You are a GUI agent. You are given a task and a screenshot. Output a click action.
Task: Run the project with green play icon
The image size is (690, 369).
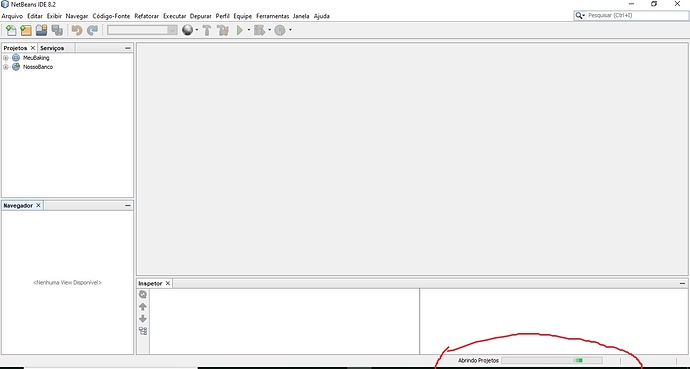tap(240, 30)
